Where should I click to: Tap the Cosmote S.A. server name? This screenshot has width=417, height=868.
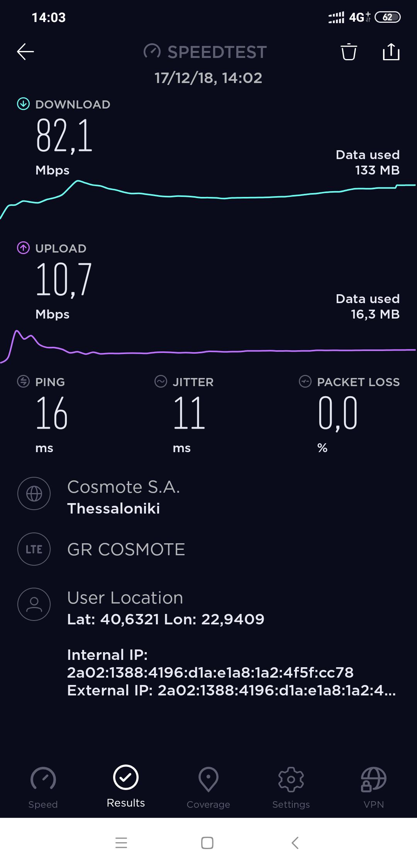click(x=124, y=487)
